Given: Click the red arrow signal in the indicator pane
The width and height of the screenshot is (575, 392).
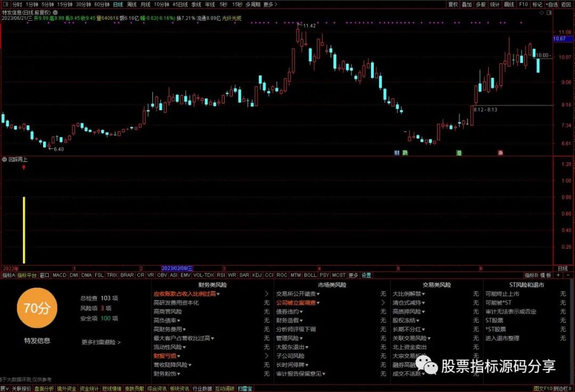Looking at the screenshot, I should pos(24,168).
